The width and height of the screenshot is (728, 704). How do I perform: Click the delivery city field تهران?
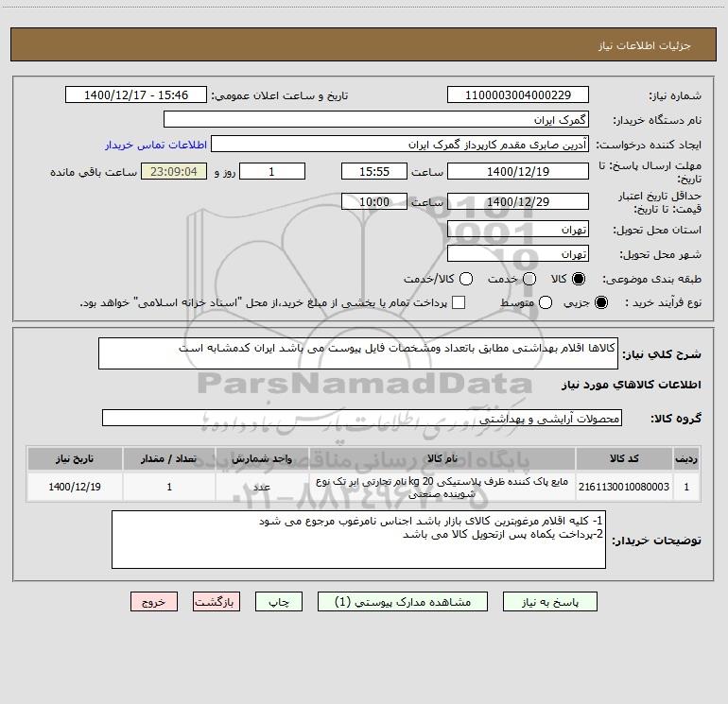pos(518,254)
